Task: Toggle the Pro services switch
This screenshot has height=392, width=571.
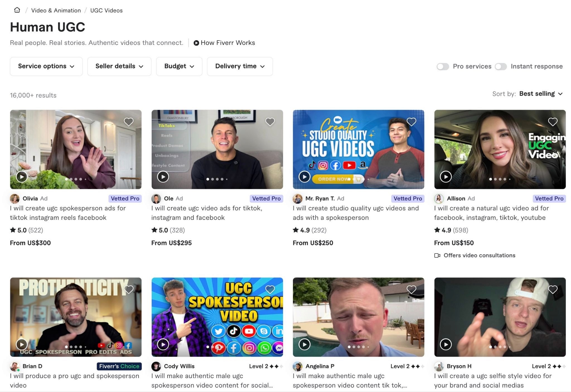Action: [443, 66]
